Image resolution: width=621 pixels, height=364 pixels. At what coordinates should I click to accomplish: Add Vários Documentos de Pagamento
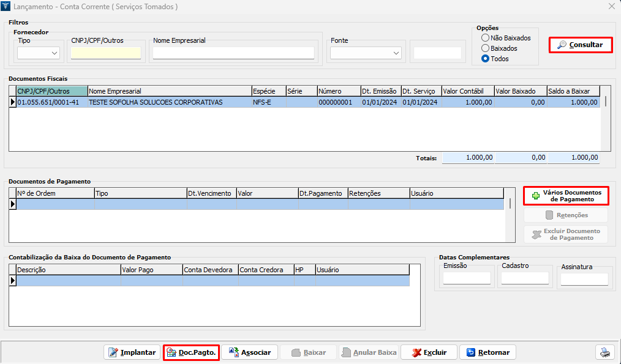pos(566,196)
